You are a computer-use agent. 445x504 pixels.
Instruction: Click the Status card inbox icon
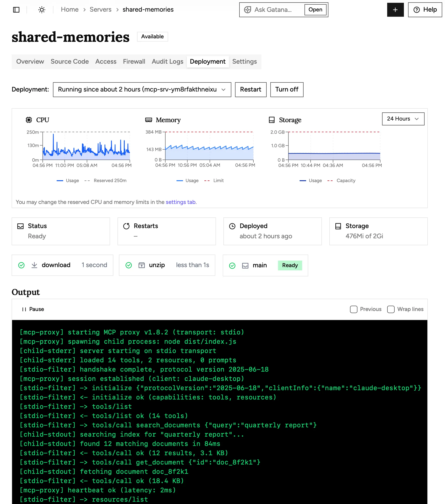(20, 226)
